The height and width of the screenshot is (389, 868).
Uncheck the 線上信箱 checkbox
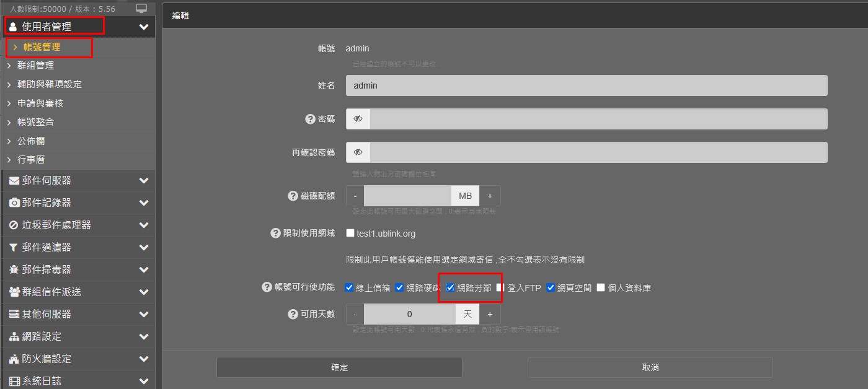tap(350, 287)
